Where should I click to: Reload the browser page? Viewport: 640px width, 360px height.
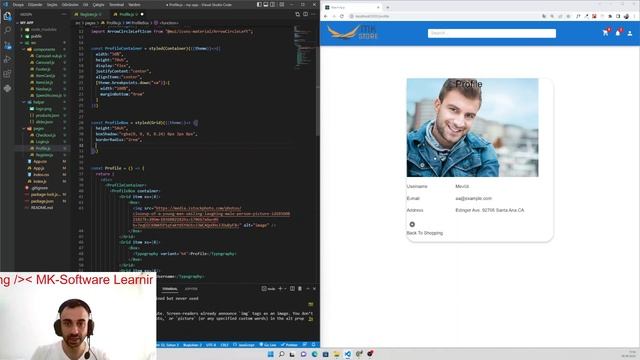[342, 16]
